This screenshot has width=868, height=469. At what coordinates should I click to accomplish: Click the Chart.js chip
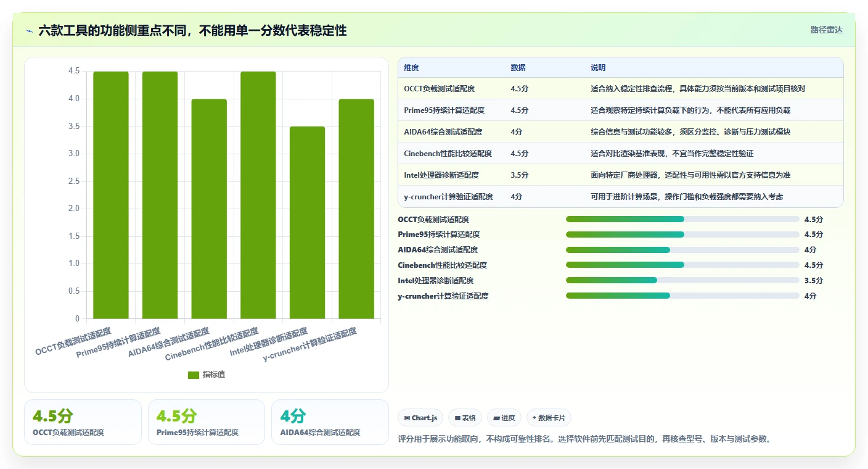420,418
